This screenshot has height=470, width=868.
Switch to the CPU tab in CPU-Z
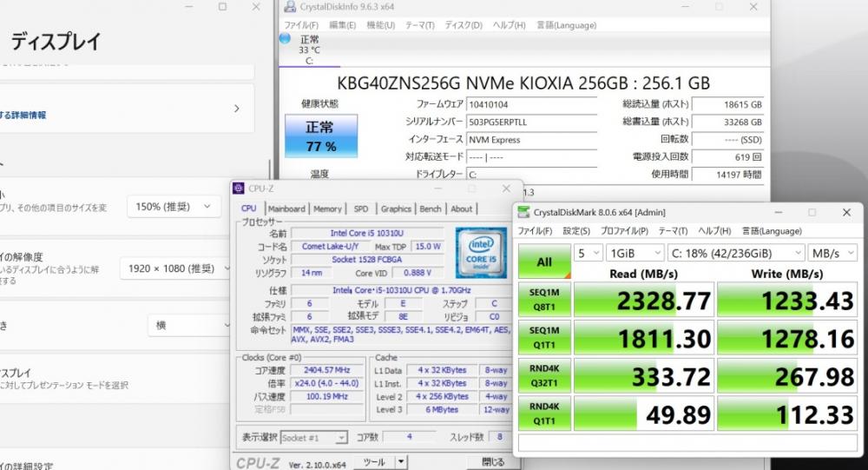click(x=249, y=209)
